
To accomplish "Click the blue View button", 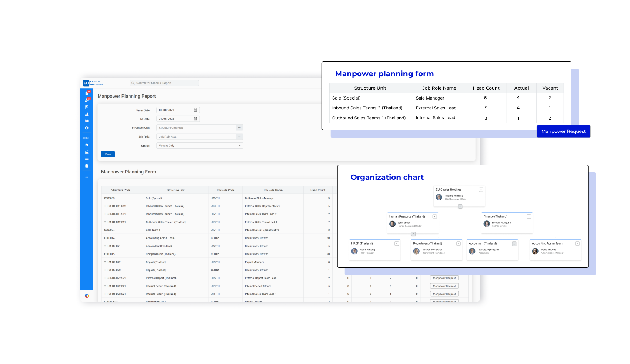I will click(108, 154).
